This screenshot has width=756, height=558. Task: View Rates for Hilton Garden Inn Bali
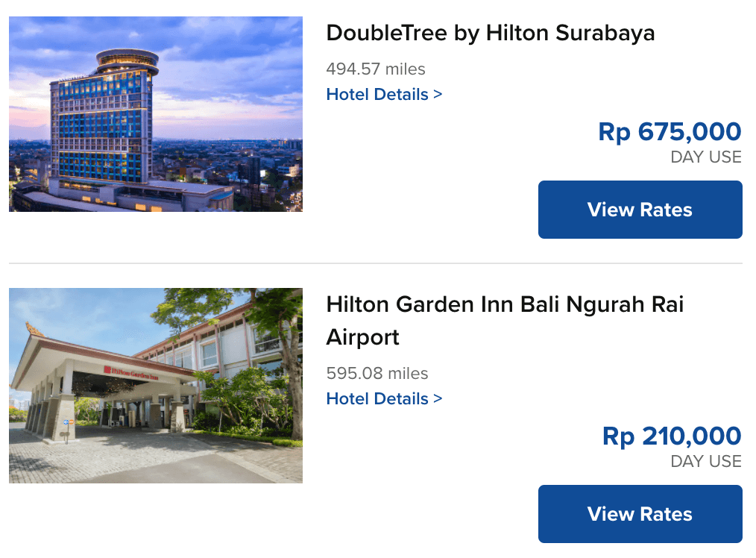pyautogui.click(x=640, y=514)
